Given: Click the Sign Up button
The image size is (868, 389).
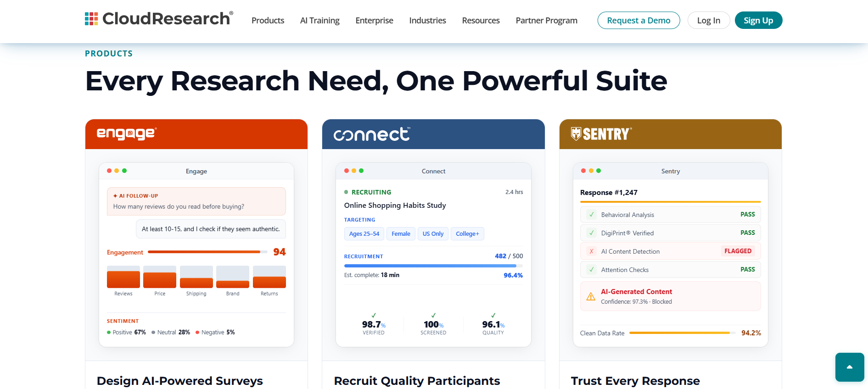Looking at the screenshot, I should [759, 20].
